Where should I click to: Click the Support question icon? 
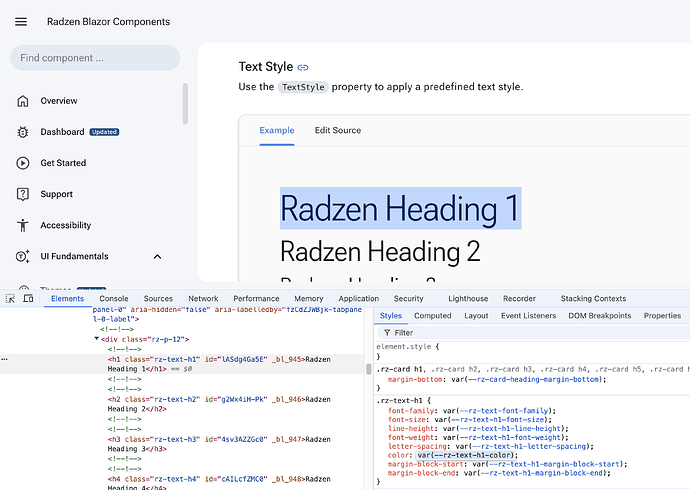[x=22, y=194]
